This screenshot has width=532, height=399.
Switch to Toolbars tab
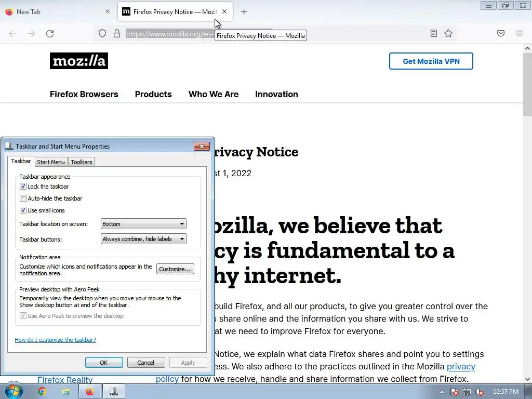[82, 162]
